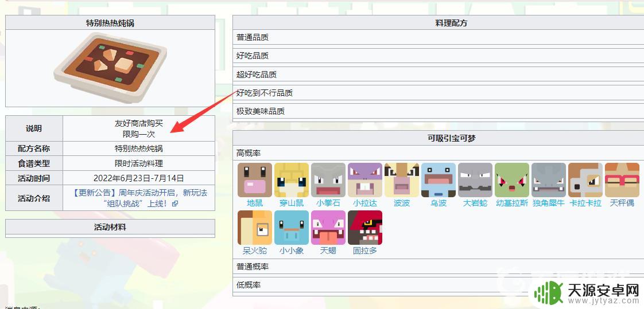Screen dimensions: 644x309
Task: Expand the 好吃品质 recipe row
Action: click(x=439, y=56)
